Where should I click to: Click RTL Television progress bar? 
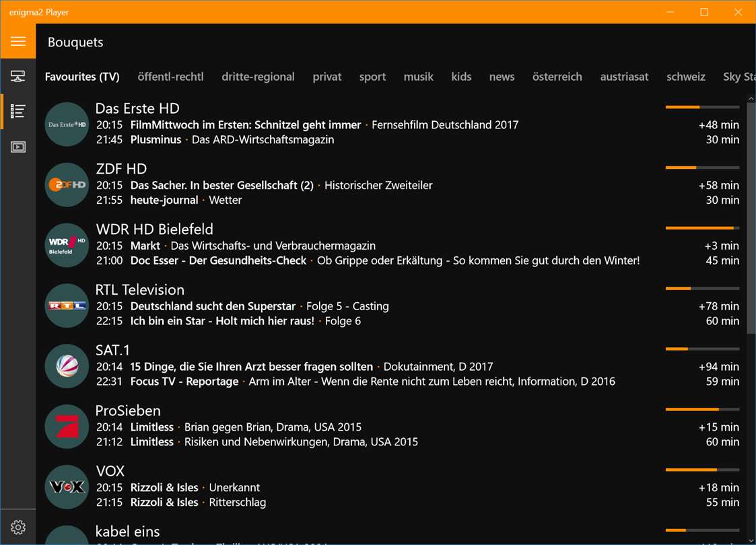pyautogui.click(x=703, y=288)
